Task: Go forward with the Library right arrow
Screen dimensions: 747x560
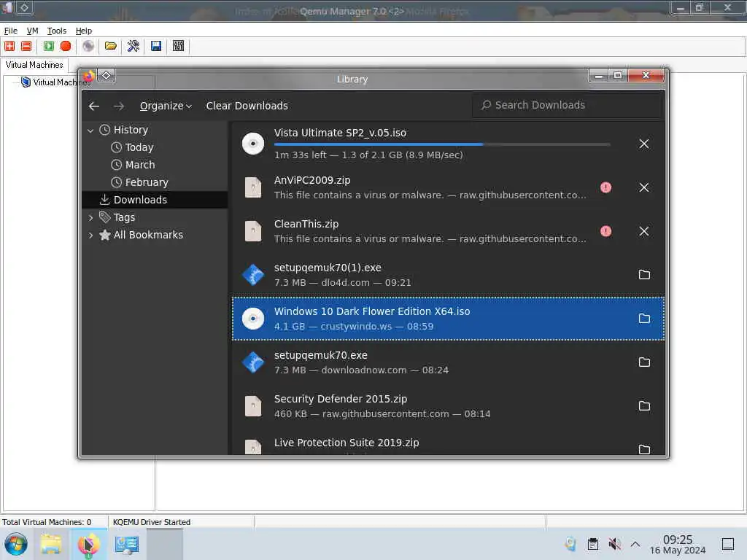Action: pos(119,106)
